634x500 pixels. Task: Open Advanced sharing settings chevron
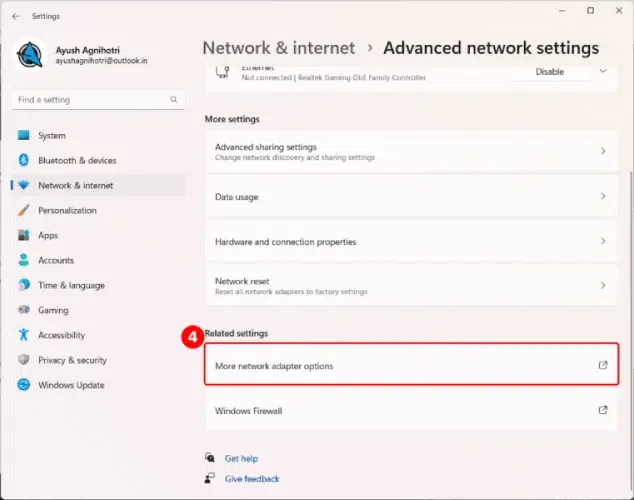[x=603, y=151]
